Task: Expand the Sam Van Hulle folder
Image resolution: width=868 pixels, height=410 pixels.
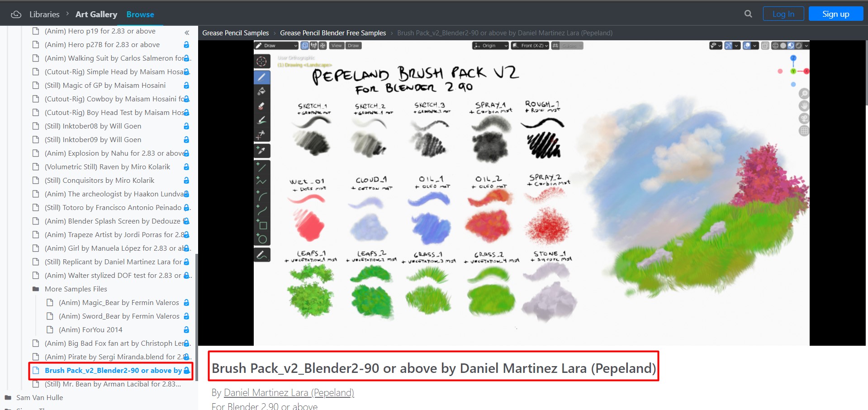Action: click(x=8, y=398)
